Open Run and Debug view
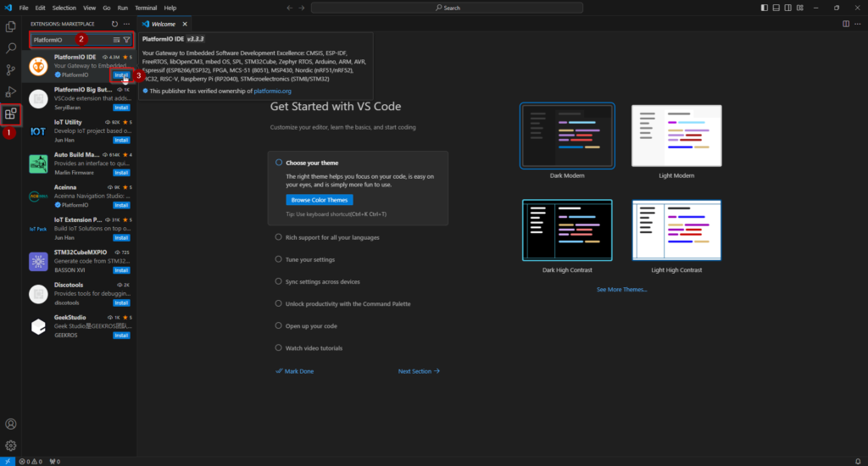 pyautogui.click(x=10, y=92)
